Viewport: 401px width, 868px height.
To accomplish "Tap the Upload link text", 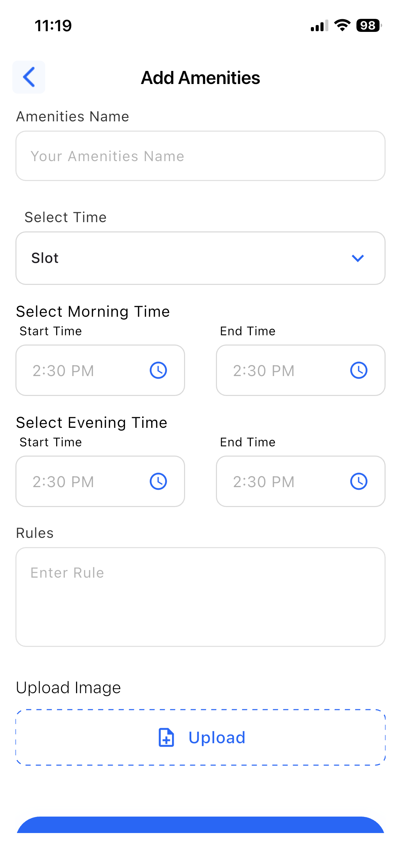I will pos(217,737).
